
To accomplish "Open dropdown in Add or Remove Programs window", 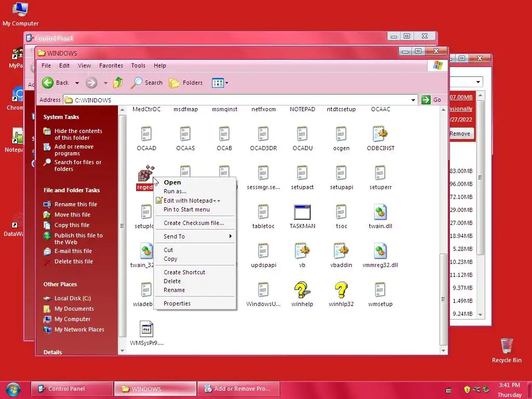I will click(478, 82).
